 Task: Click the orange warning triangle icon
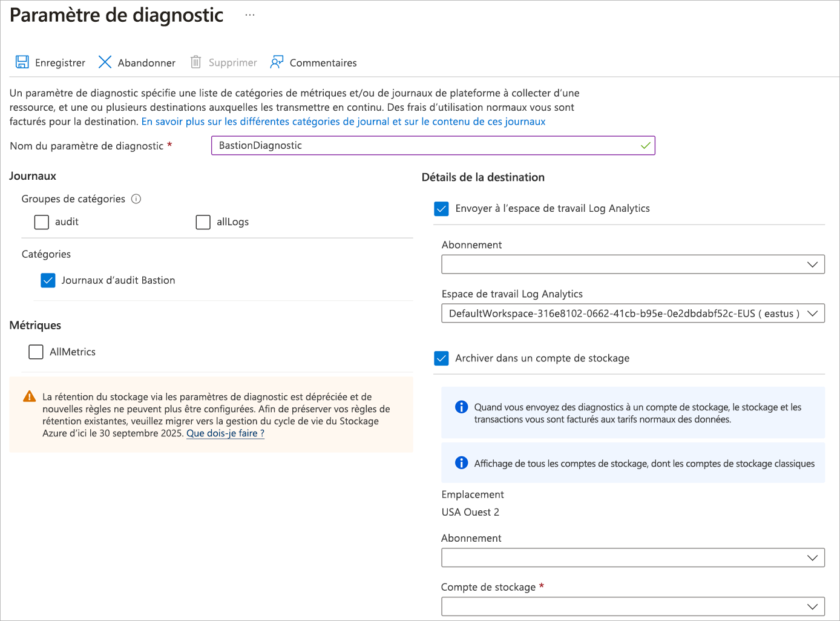(29, 397)
